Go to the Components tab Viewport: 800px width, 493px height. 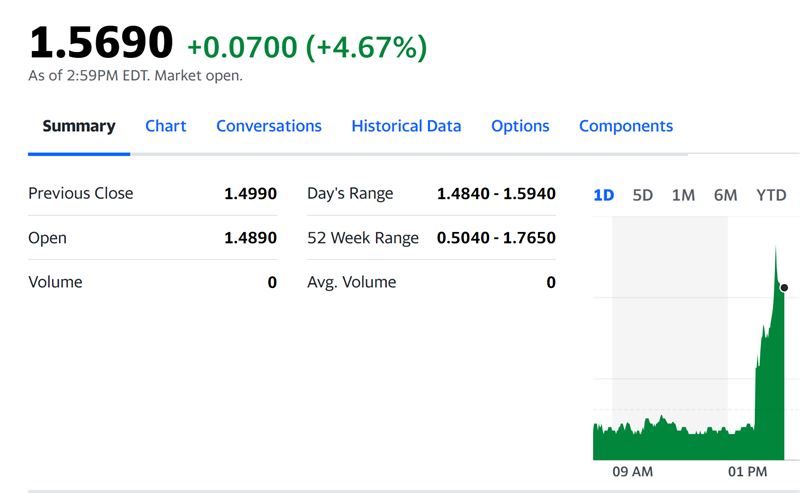tap(626, 126)
